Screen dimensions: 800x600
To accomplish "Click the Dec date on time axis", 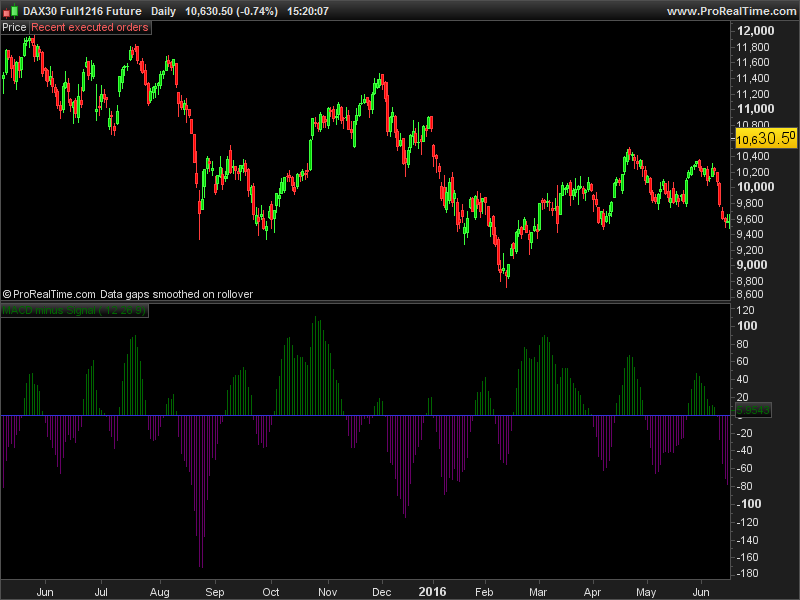I will pos(382,592).
